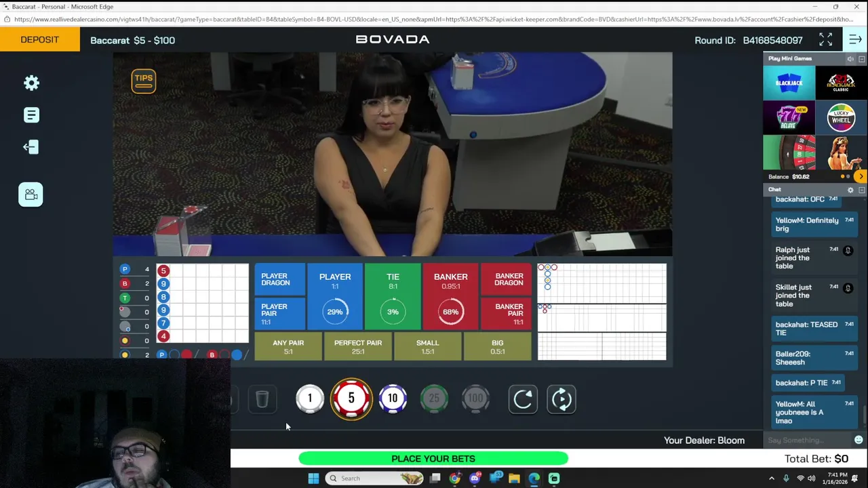Open the 21 Blackjack Classic mini game
The height and width of the screenshot is (488, 868).
[x=841, y=83]
